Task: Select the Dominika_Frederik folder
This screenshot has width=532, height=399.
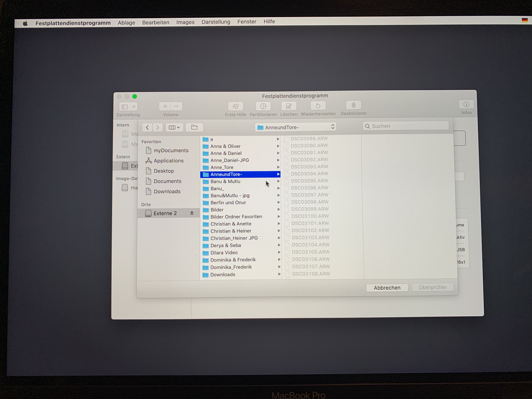Action: pyautogui.click(x=240, y=267)
